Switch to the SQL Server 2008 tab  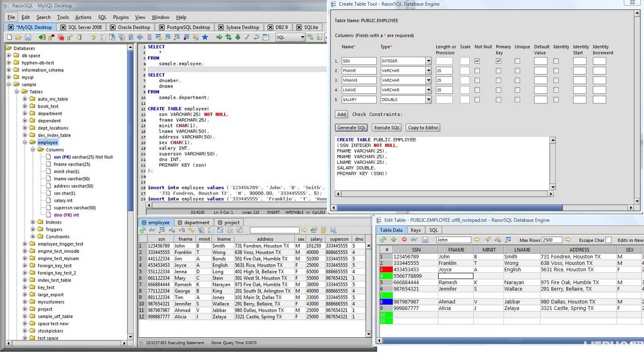coord(81,27)
